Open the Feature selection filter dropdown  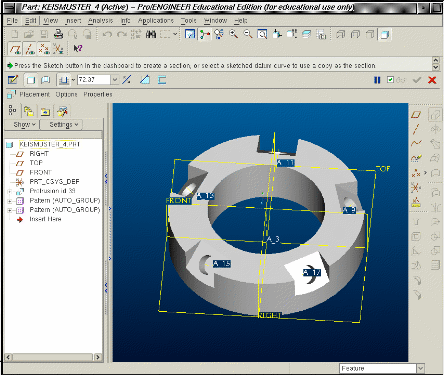tap(420, 368)
